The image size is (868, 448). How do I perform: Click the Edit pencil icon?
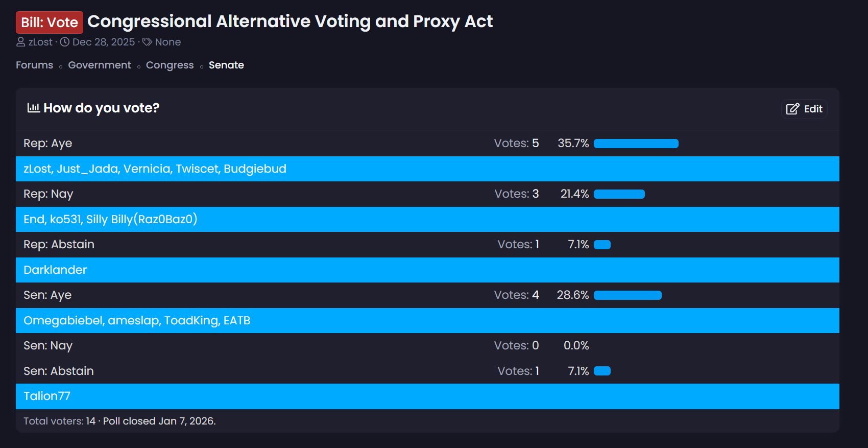point(792,109)
